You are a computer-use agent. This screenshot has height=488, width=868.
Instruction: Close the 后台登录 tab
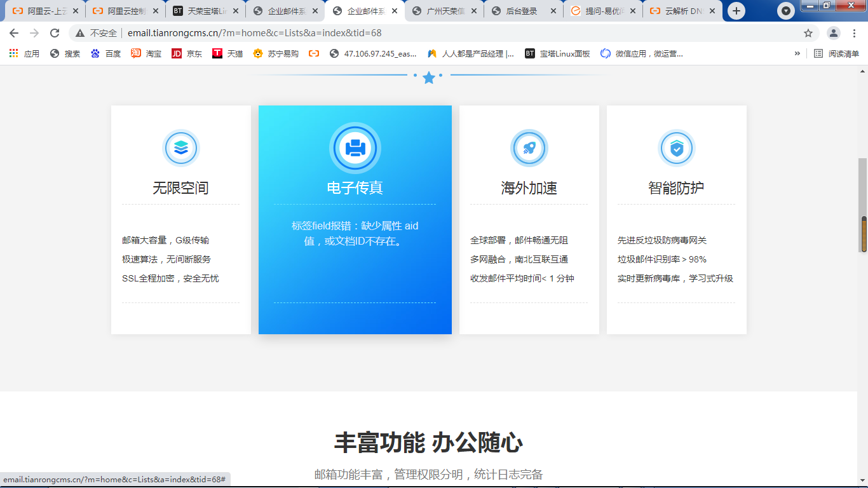coord(553,11)
